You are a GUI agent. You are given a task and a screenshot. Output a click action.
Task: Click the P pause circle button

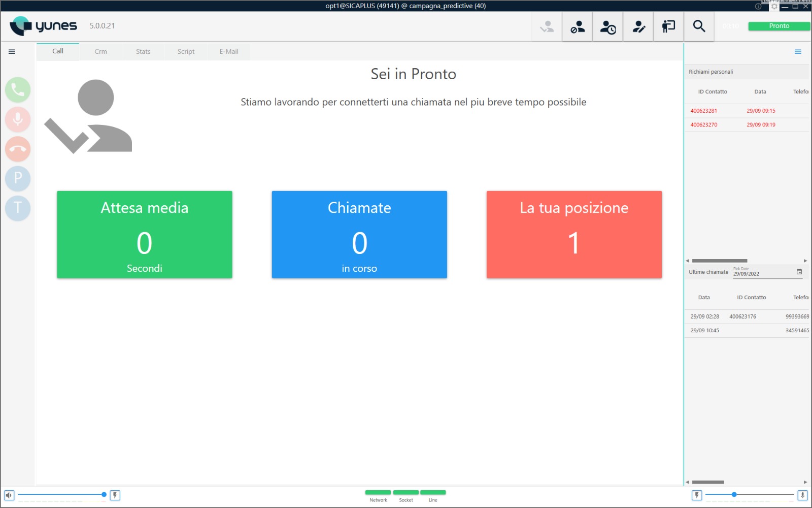click(x=18, y=178)
